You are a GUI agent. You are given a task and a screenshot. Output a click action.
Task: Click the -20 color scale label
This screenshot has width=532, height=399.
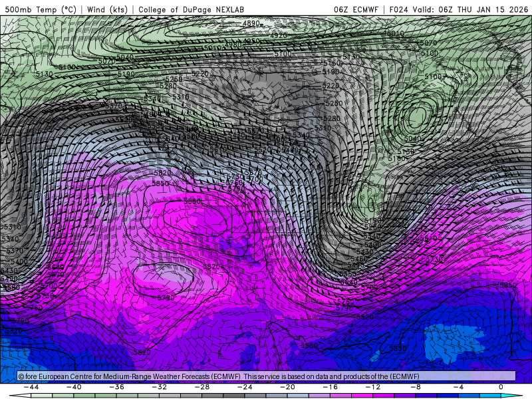pyautogui.click(x=288, y=387)
